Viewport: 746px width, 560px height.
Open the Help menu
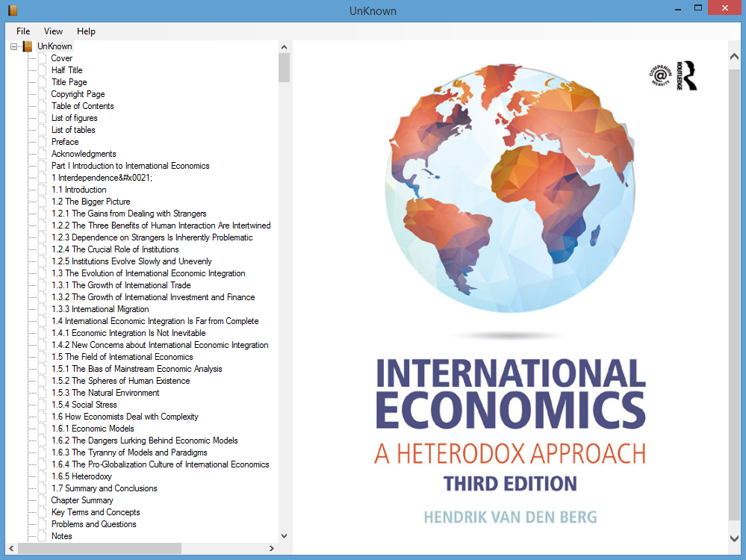[86, 31]
